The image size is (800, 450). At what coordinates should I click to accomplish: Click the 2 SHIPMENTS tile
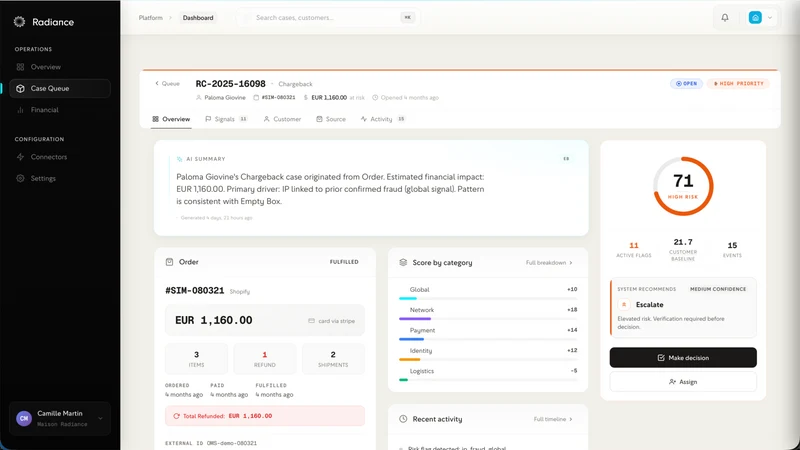point(333,359)
